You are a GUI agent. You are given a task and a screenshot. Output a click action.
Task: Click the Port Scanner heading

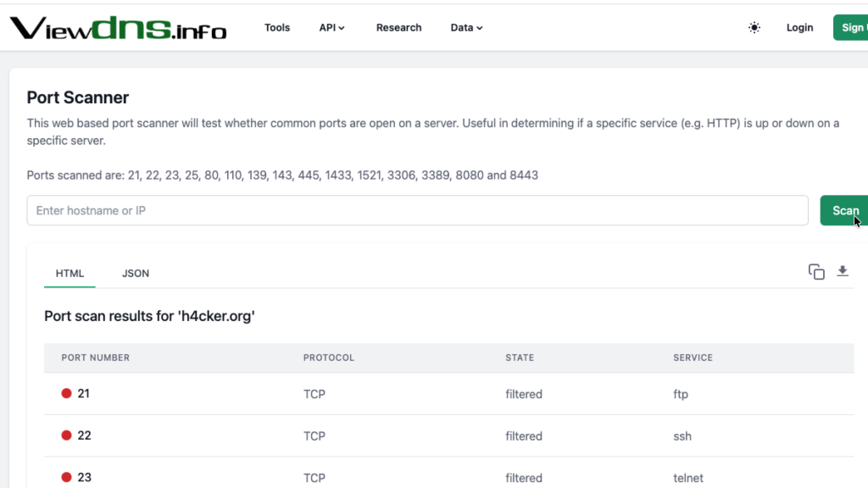tap(77, 97)
